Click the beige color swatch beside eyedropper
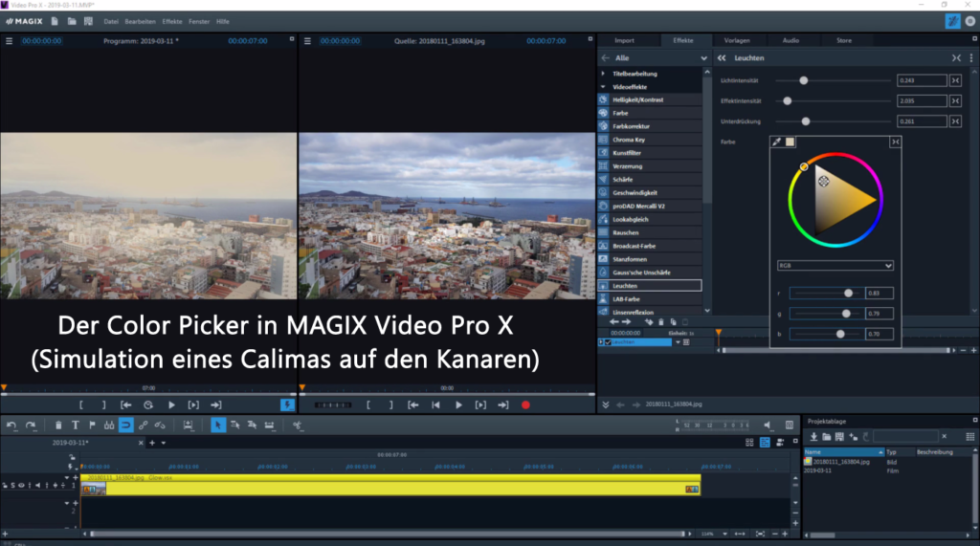Image resolution: width=980 pixels, height=546 pixels. (x=790, y=142)
